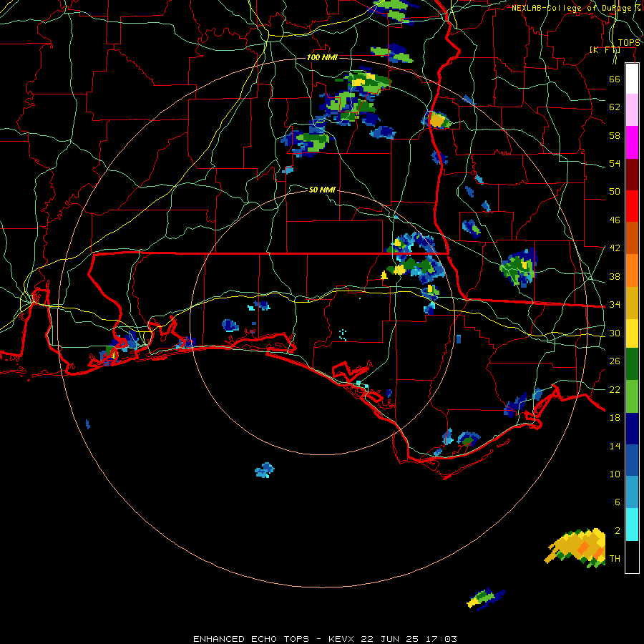Click the gold scale swatch
Screen dimensions: 644x644
pos(632,303)
